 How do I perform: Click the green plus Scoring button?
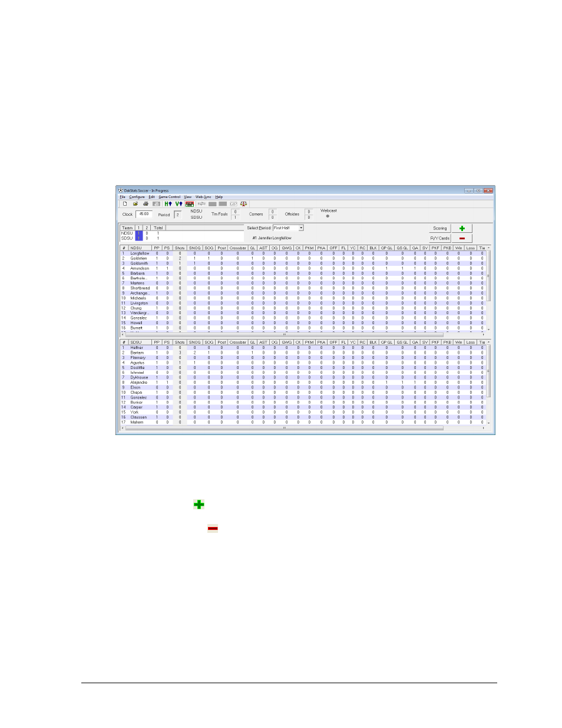pyautogui.click(x=462, y=228)
